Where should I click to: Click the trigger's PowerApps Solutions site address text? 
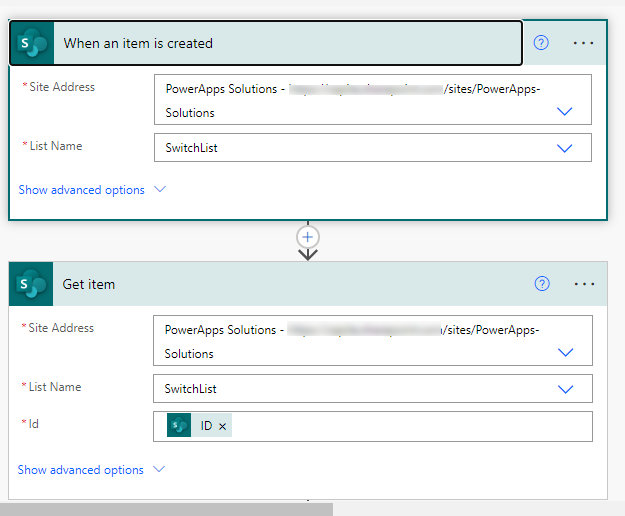pos(352,100)
